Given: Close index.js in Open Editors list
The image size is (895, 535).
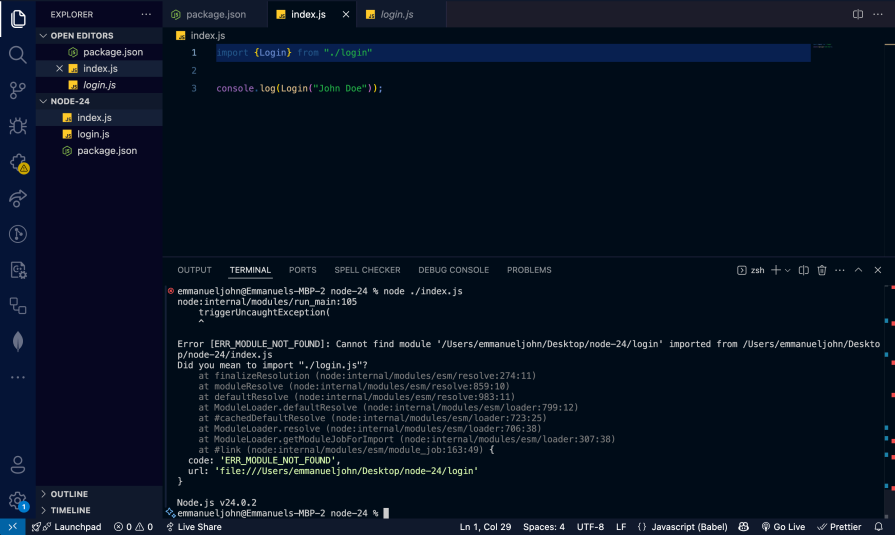Looking at the screenshot, I should [59, 69].
